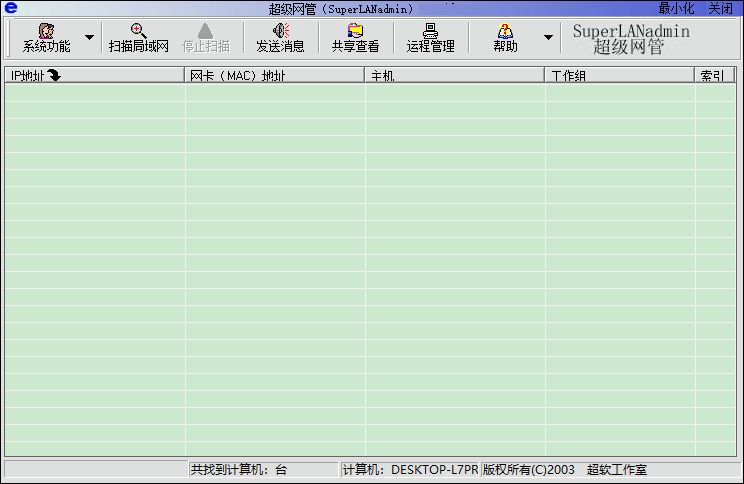
Task: Click 关闭 close in title bar
Action: click(720, 8)
